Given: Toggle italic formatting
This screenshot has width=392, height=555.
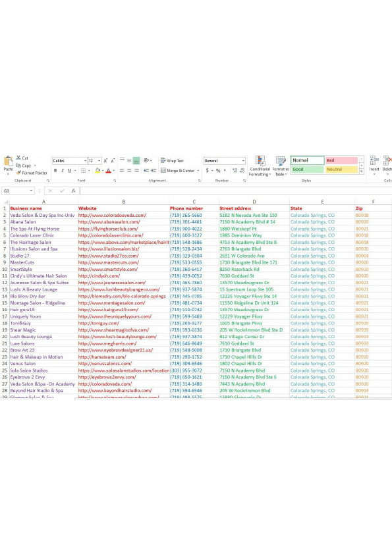Looking at the screenshot, I should [63, 171].
